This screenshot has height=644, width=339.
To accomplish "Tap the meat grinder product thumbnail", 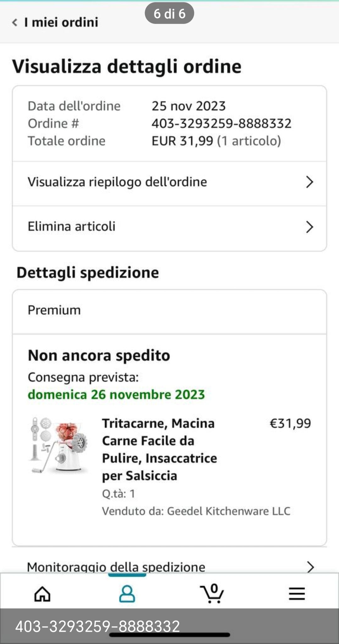I will [x=59, y=445].
